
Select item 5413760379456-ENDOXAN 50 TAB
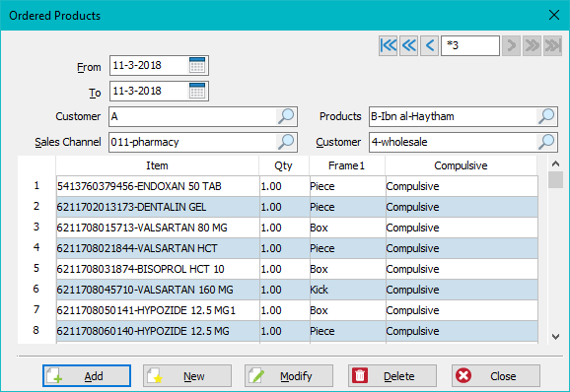[x=158, y=186]
